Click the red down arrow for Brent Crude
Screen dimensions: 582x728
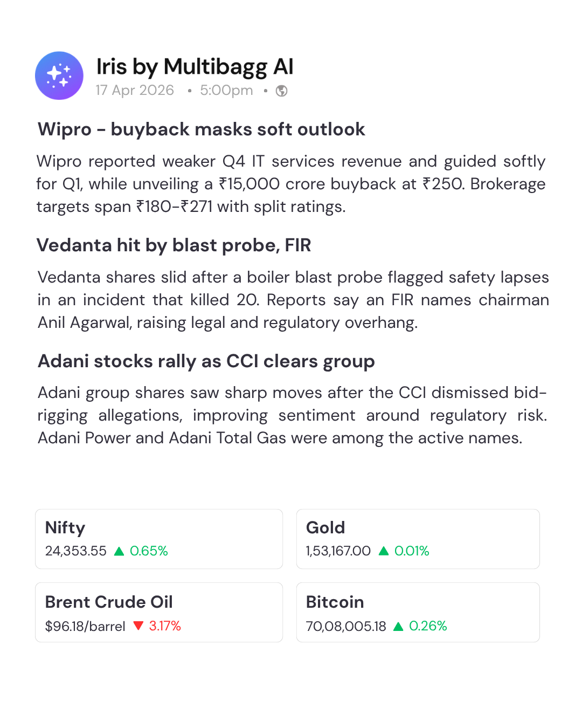pos(138,626)
